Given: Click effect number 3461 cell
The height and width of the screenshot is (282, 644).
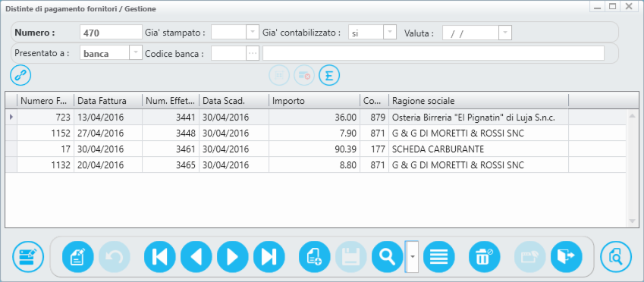Looking at the screenshot, I should (x=171, y=149).
